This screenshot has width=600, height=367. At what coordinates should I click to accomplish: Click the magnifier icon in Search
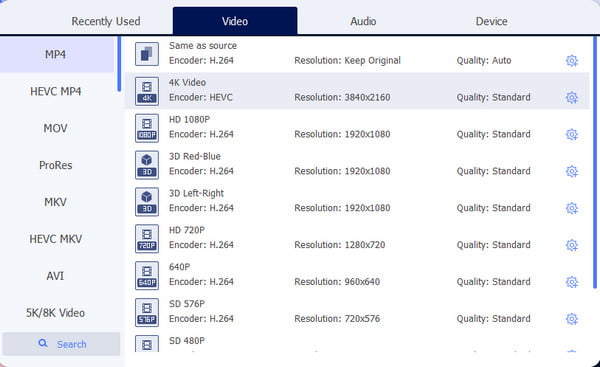(x=43, y=343)
